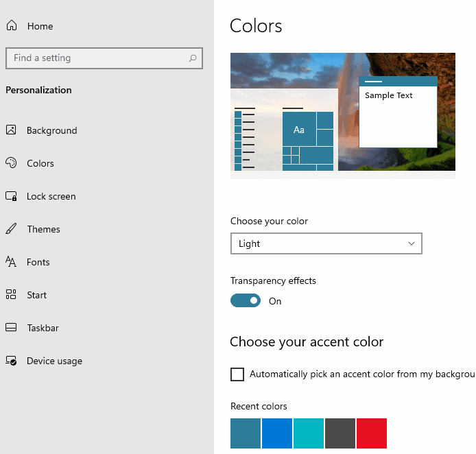Choose the dark gray recent color swatch

coord(340,433)
